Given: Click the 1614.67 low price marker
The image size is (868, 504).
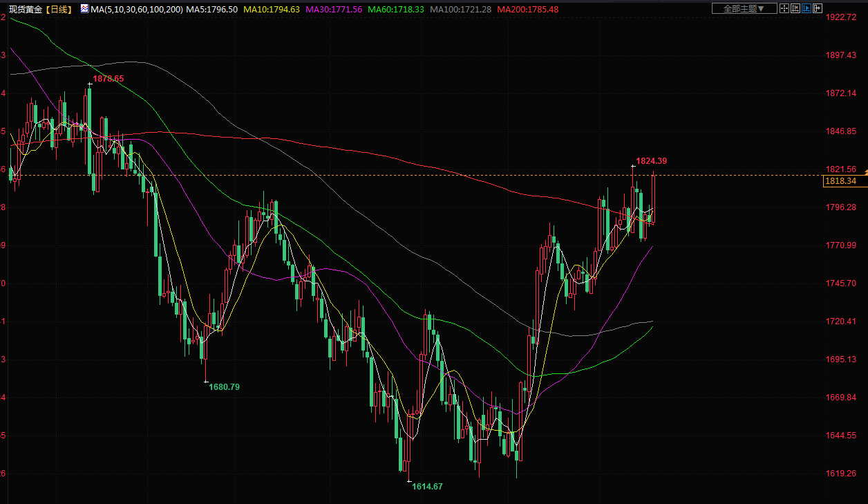Looking at the screenshot, I should tap(427, 487).
